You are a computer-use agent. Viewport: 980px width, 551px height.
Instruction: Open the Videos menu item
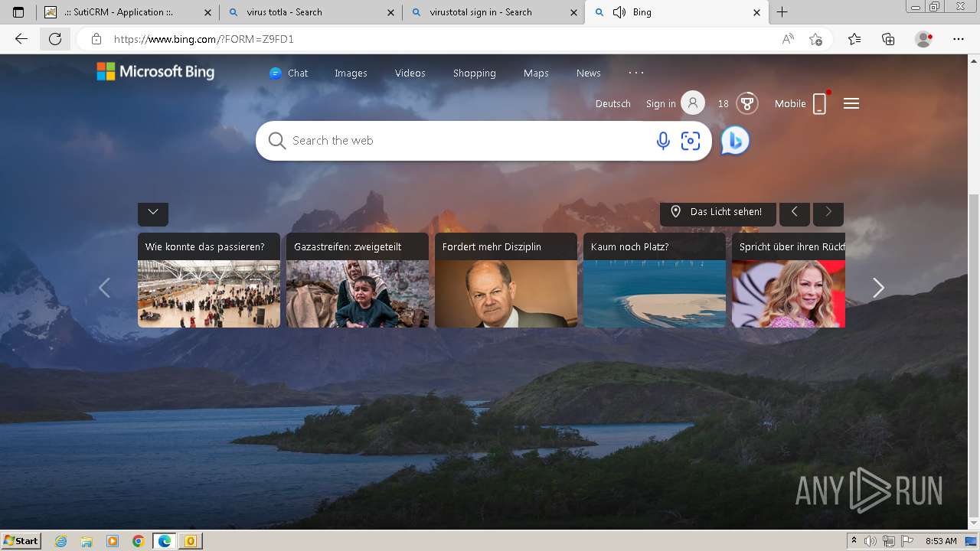point(410,73)
